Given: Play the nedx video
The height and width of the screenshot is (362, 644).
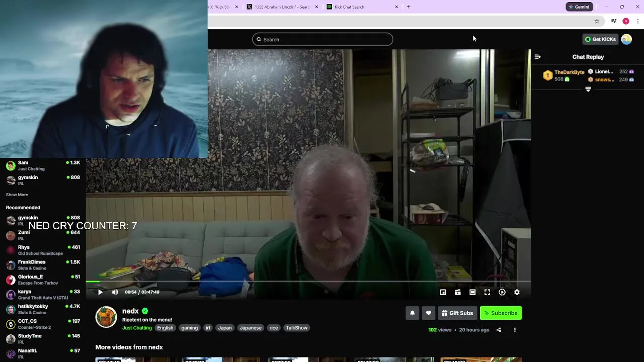Looking at the screenshot, I should click(100, 292).
